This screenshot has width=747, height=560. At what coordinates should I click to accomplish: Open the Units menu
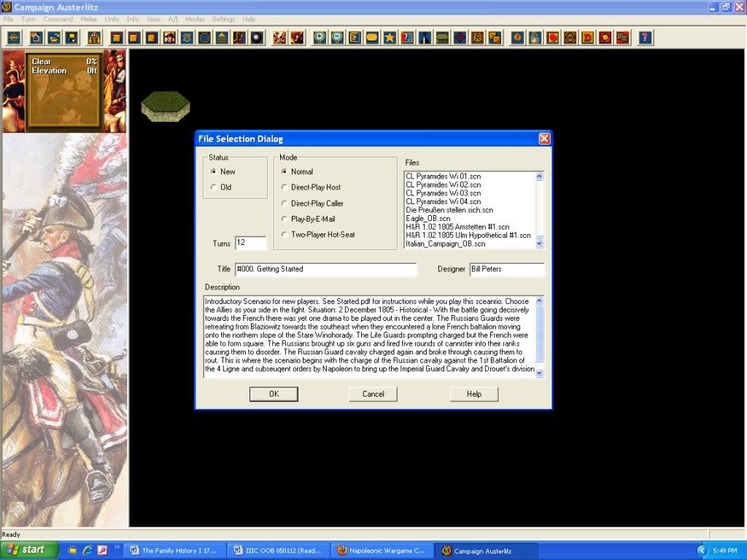coord(112,19)
